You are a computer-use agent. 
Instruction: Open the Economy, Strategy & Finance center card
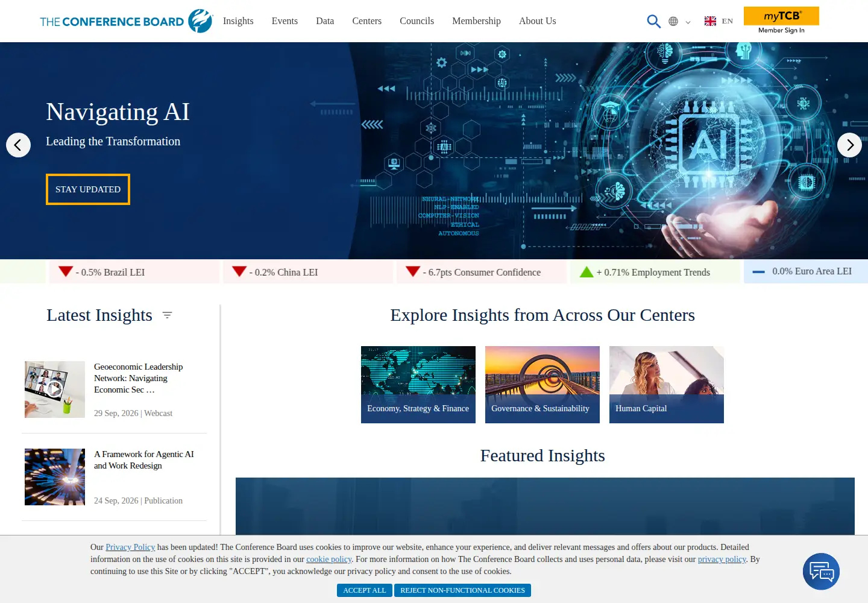pyautogui.click(x=418, y=385)
